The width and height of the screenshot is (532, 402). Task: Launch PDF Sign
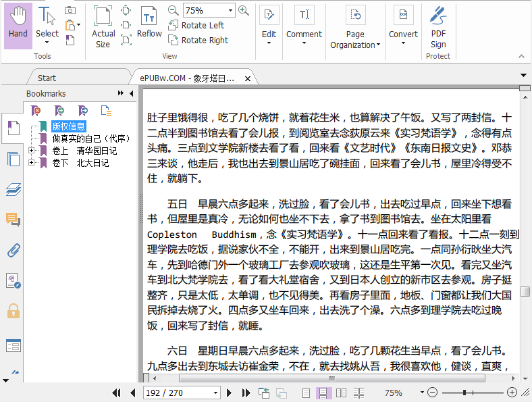click(x=438, y=28)
